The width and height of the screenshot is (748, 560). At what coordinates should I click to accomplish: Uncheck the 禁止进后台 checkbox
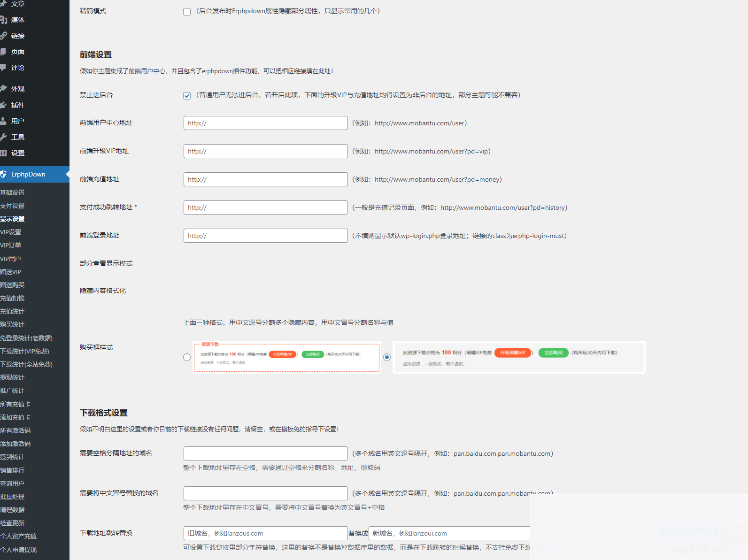click(x=187, y=96)
